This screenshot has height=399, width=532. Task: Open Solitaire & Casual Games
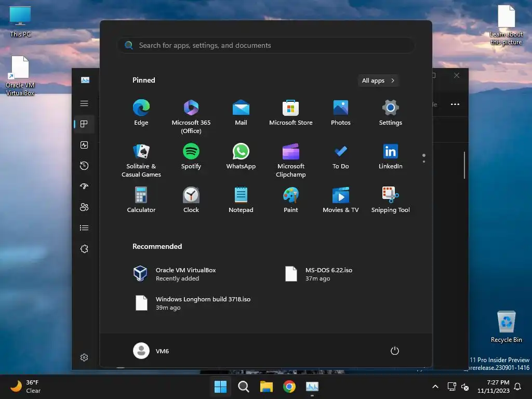coord(141,160)
